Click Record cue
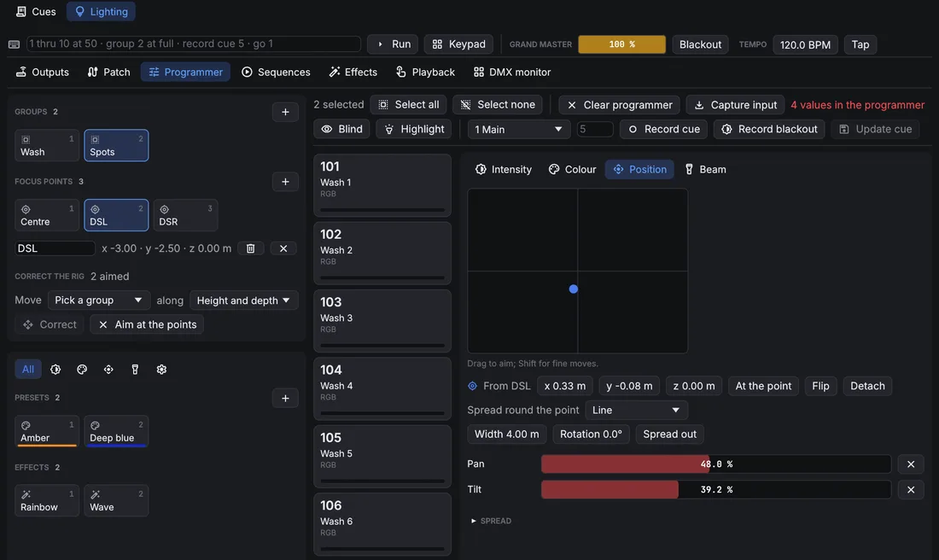 [663, 130]
